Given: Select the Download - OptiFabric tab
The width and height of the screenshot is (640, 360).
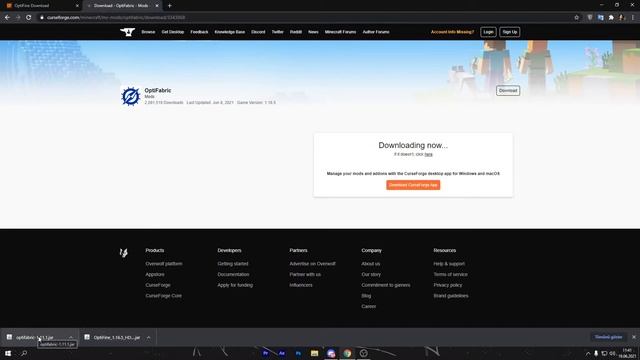Looking at the screenshot, I should click(122, 6).
